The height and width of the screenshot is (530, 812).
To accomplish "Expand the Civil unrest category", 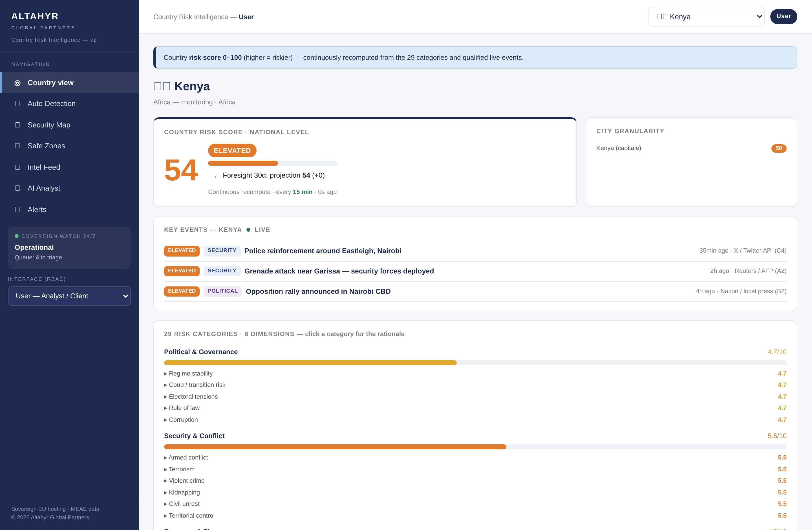I will [475, 504].
